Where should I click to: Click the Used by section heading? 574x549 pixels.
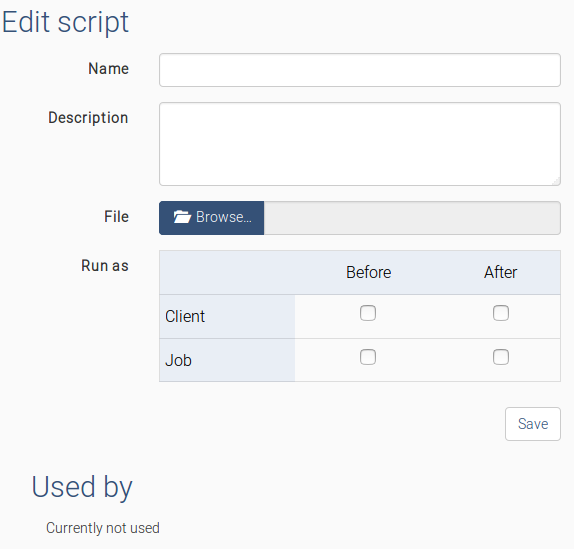pyautogui.click(x=82, y=487)
